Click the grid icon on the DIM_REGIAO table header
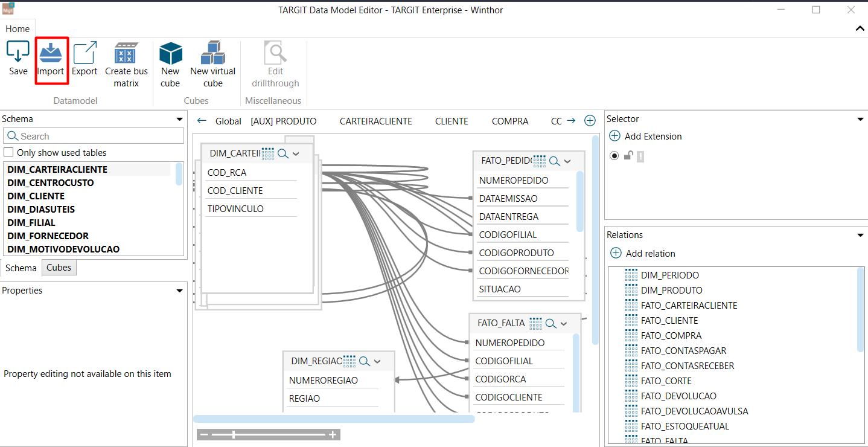Screen dimensions: 868x447 [349, 361]
